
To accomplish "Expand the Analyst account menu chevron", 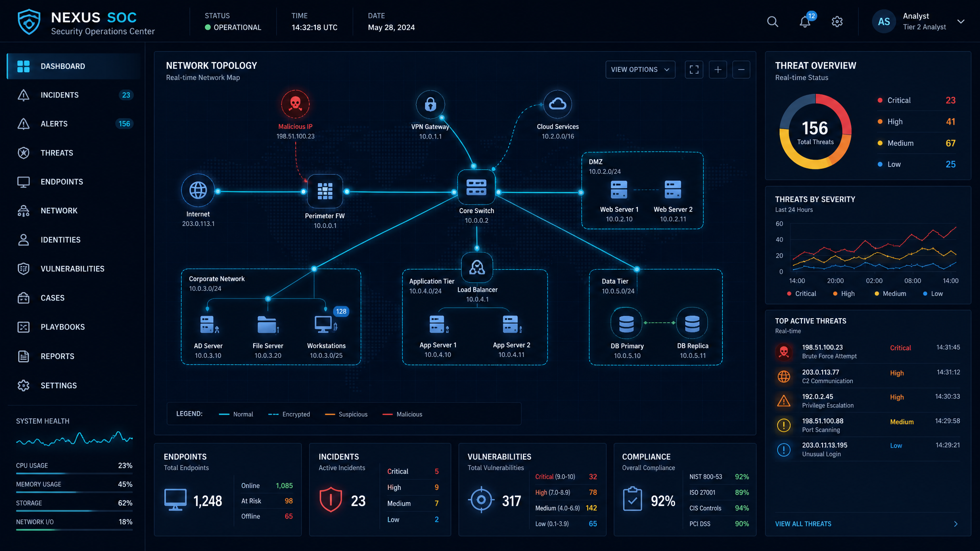I will click(x=961, y=22).
